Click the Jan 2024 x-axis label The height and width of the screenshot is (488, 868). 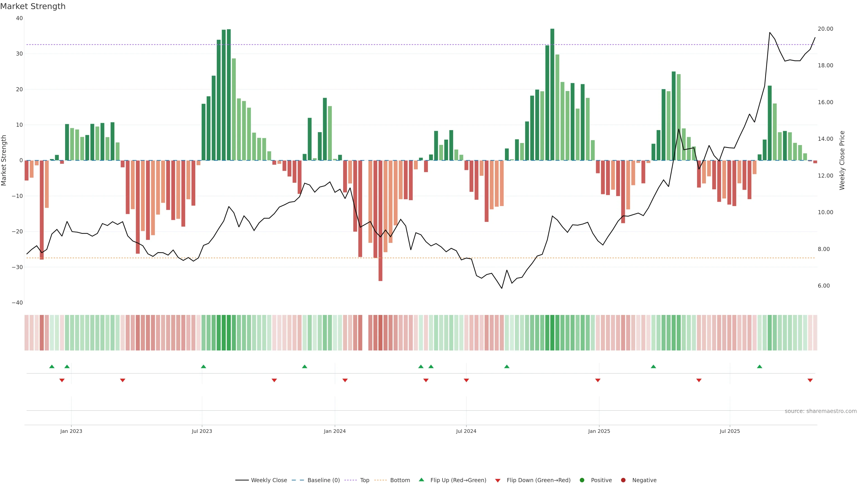(x=335, y=431)
